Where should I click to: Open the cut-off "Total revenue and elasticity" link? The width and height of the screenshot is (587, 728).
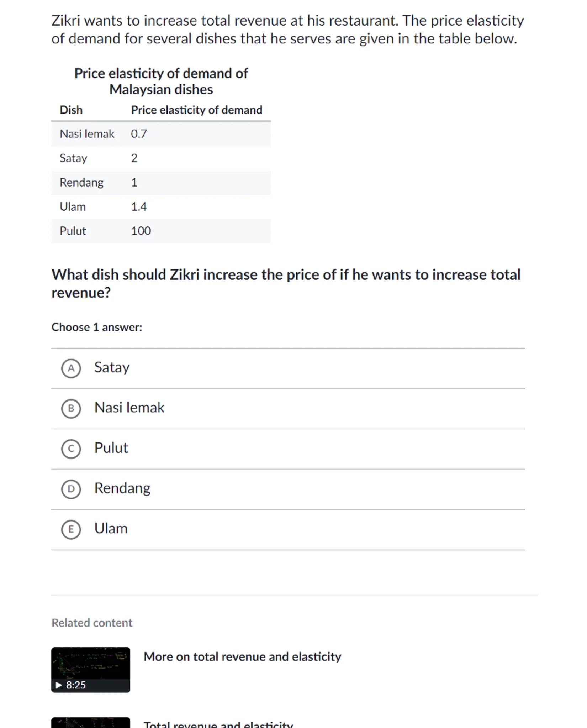[x=218, y=724]
